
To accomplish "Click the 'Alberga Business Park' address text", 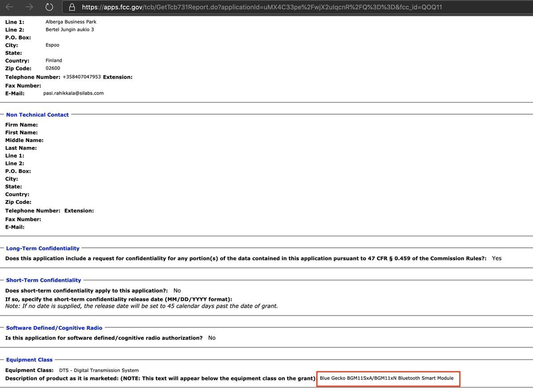I will coord(71,22).
